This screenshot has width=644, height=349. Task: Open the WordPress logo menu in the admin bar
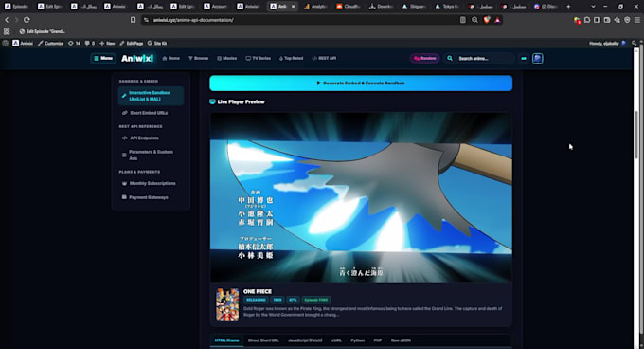click(x=6, y=44)
